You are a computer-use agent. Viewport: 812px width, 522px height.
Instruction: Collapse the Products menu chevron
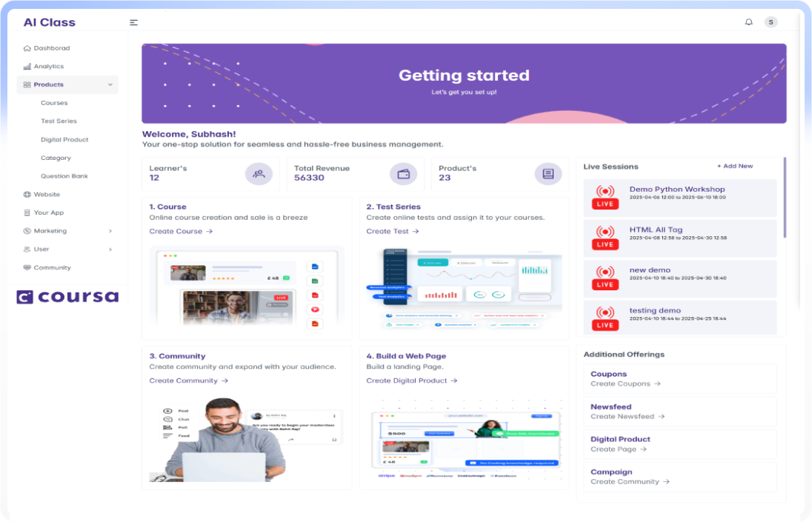(110, 85)
